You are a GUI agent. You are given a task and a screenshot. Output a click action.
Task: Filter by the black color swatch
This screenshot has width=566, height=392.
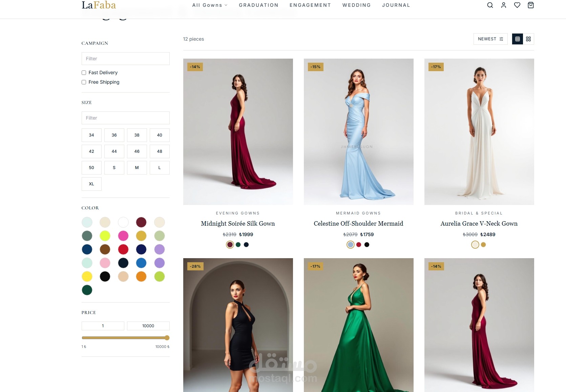tap(105, 276)
